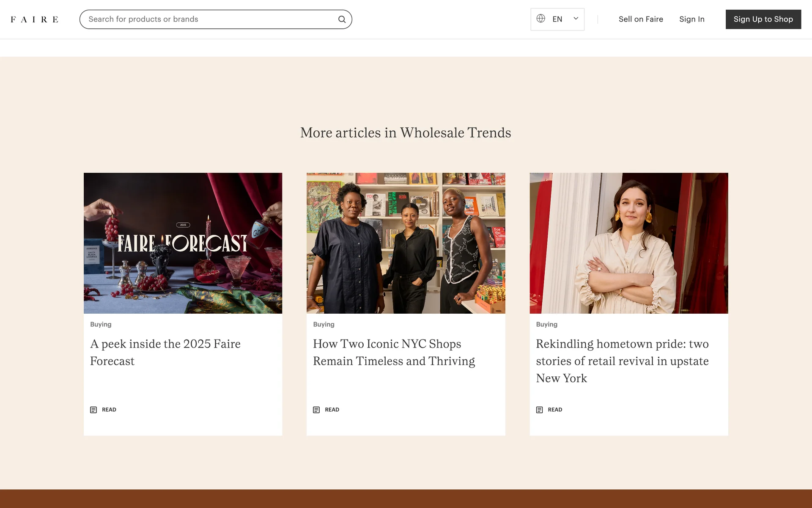Screen dimensions: 812x508
Task: Open the three women bookshop photo
Action: 406,243
